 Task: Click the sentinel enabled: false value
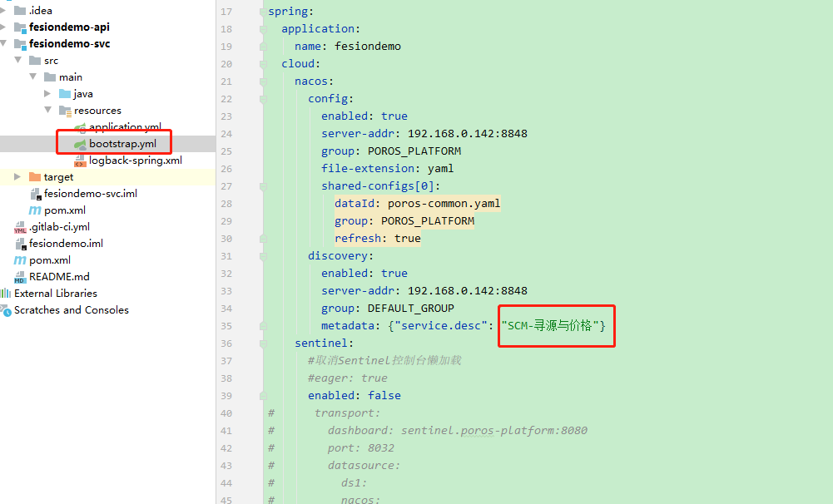[x=384, y=396]
